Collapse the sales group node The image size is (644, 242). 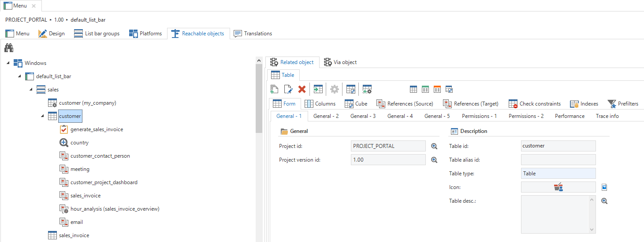pyautogui.click(x=31, y=90)
